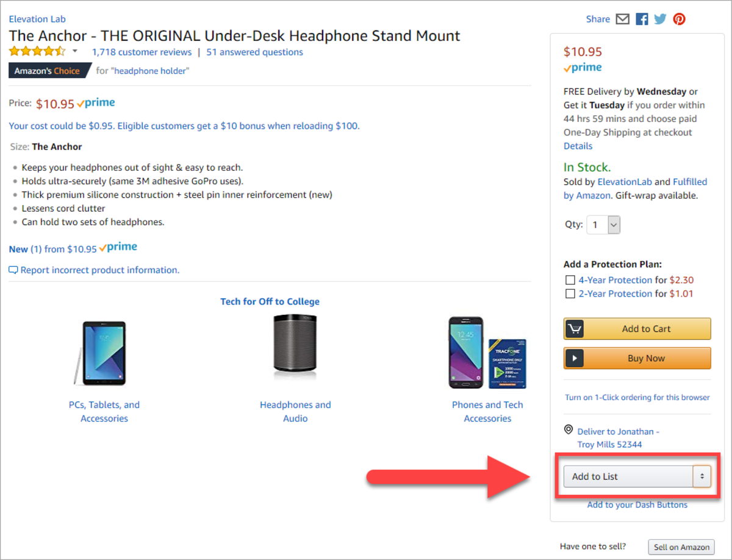732x560 pixels.
Task: Click the report incorrect info speech icon
Action: point(13,270)
